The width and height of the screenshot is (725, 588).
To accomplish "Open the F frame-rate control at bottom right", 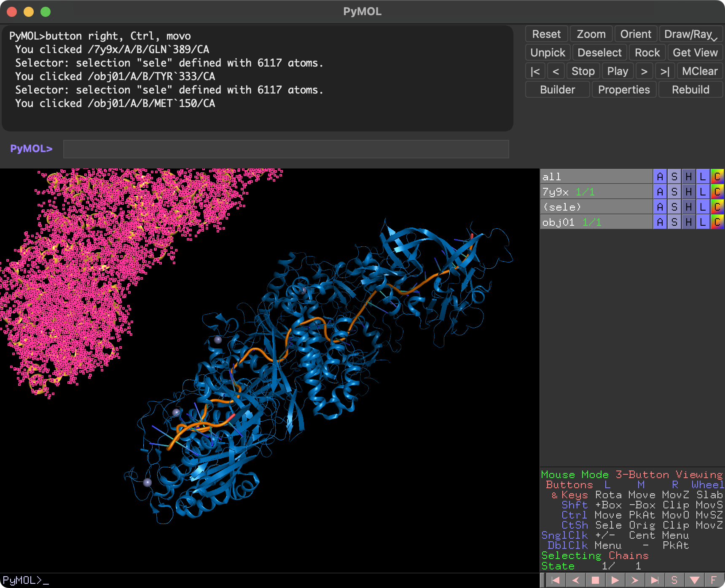I will (713, 580).
